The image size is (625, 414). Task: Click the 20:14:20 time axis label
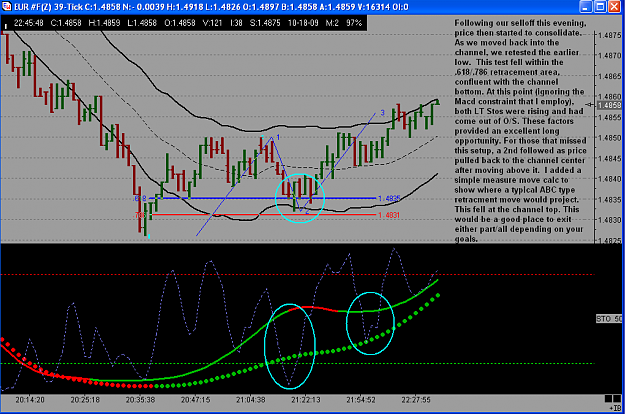[30, 400]
